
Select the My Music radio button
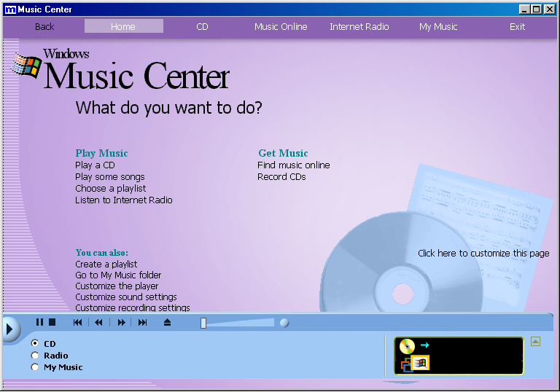(35, 367)
